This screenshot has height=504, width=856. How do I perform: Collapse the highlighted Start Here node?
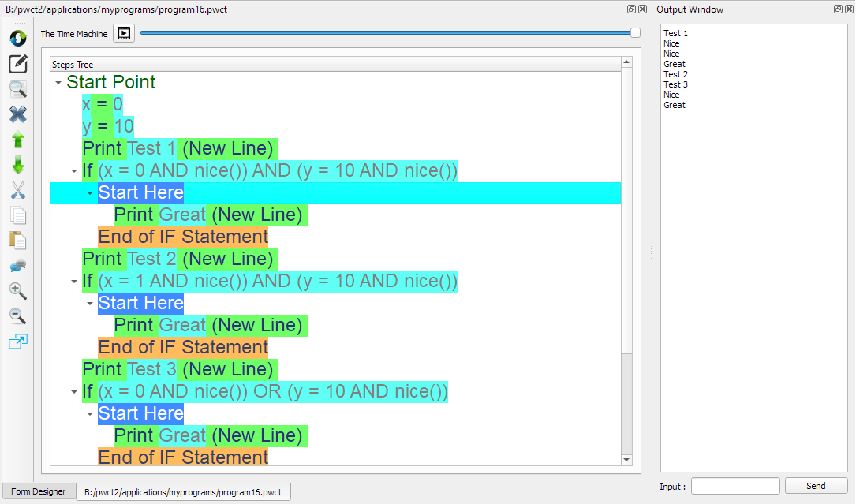[x=89, y=192]
